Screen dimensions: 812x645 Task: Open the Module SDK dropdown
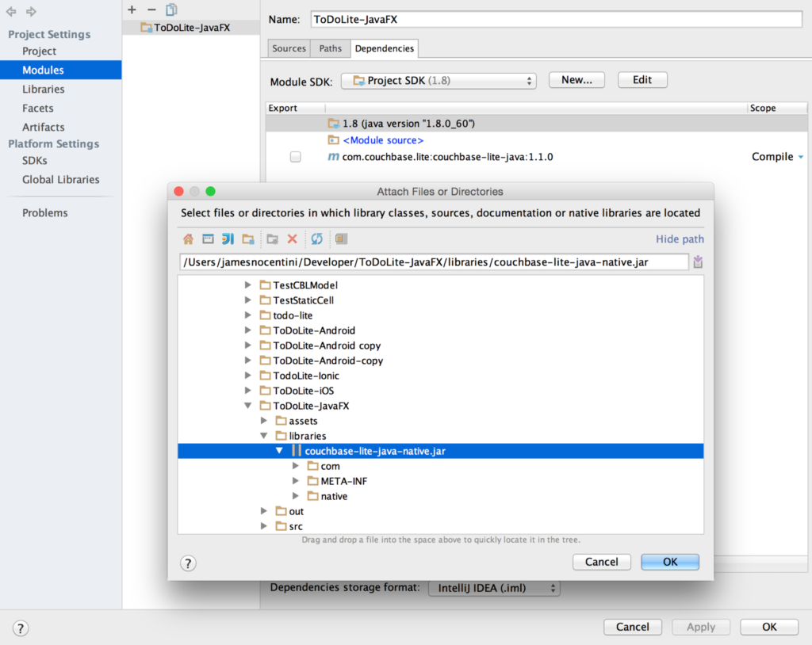coord(439,81)
